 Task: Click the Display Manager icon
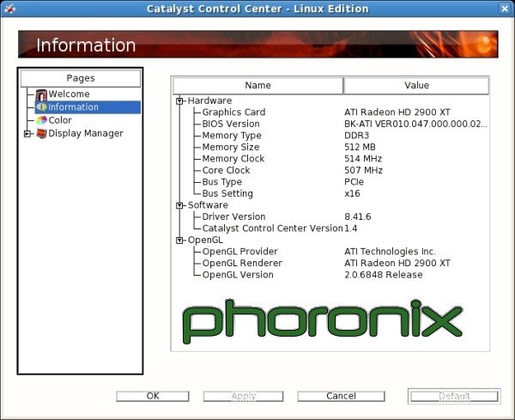(41, 133)
